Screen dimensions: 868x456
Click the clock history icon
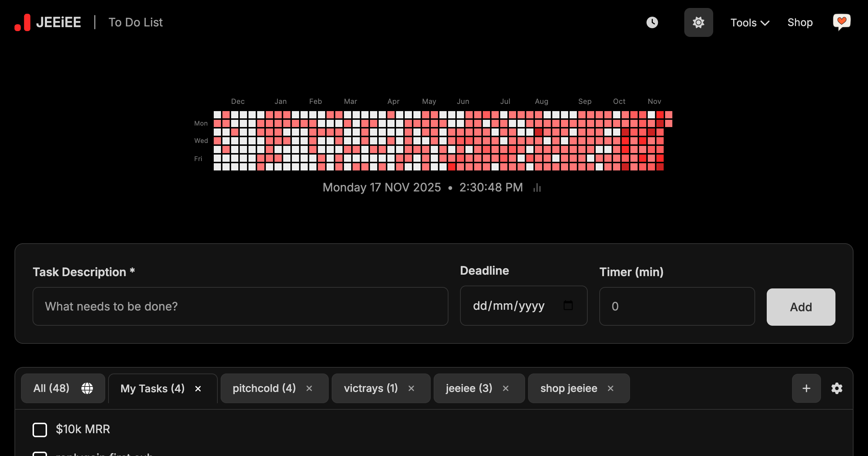pyautogui.click(x=652, y=22)
